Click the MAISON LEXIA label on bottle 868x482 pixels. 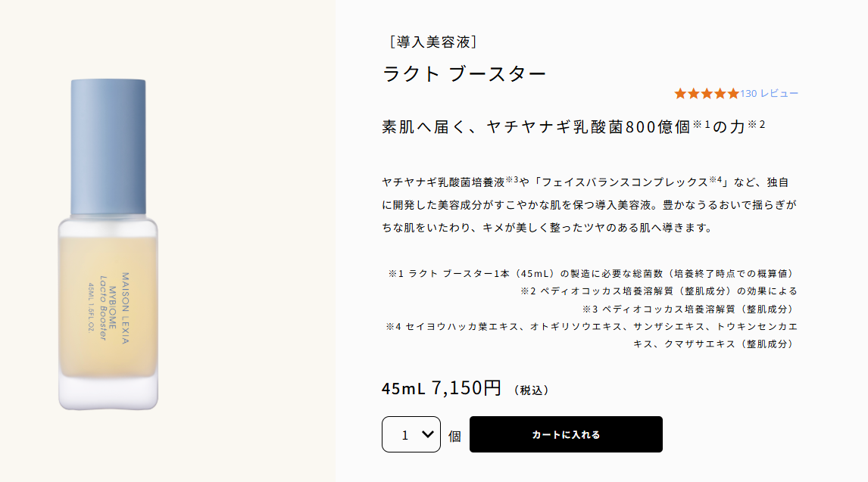point(126,309)
